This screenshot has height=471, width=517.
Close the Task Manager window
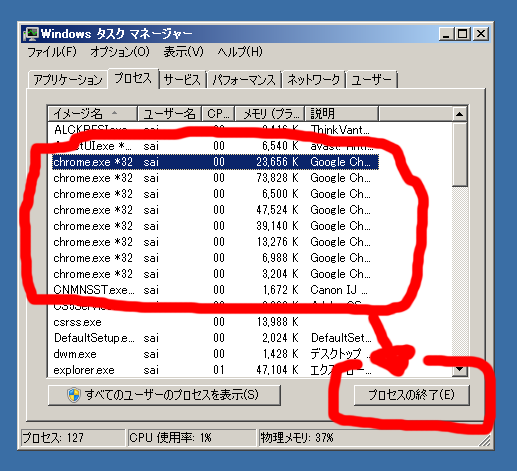(481, 34)
